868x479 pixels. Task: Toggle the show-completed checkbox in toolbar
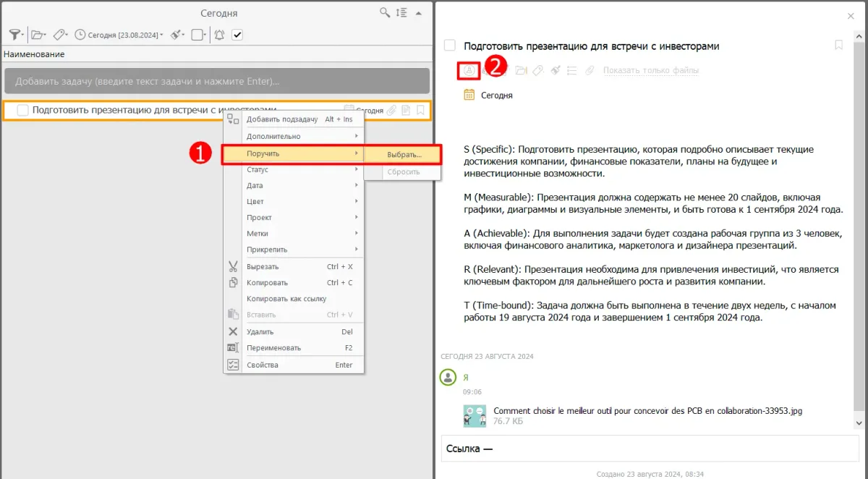point(237,35)
